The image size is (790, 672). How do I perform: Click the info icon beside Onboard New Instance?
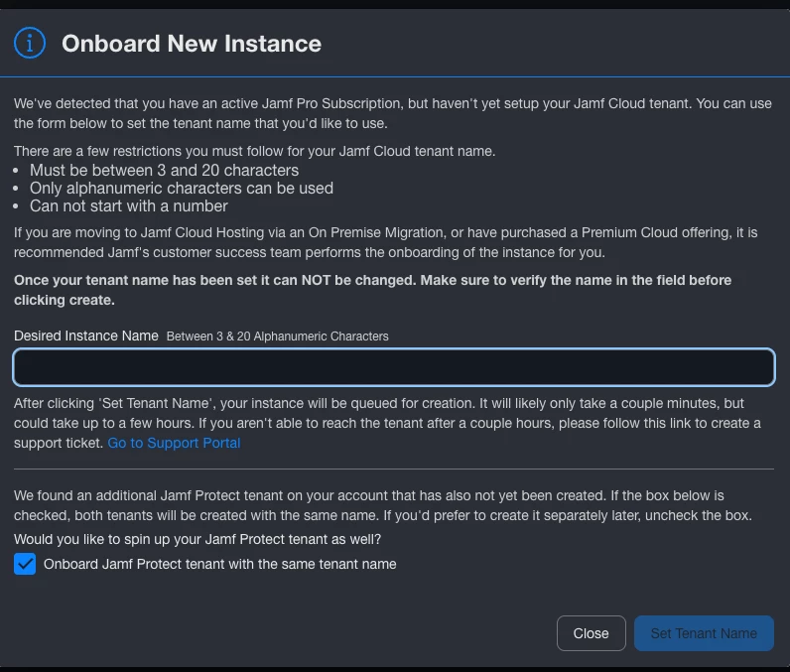coord(30,43)
